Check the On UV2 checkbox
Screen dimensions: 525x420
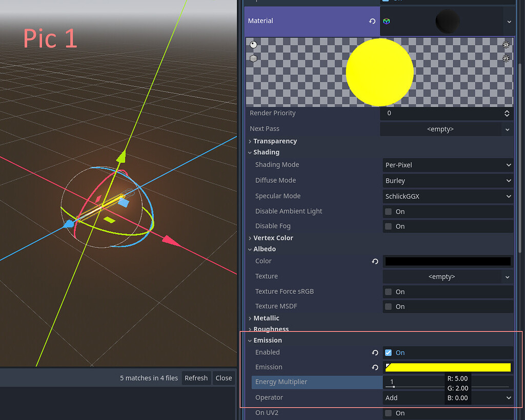tap(388, 413)
